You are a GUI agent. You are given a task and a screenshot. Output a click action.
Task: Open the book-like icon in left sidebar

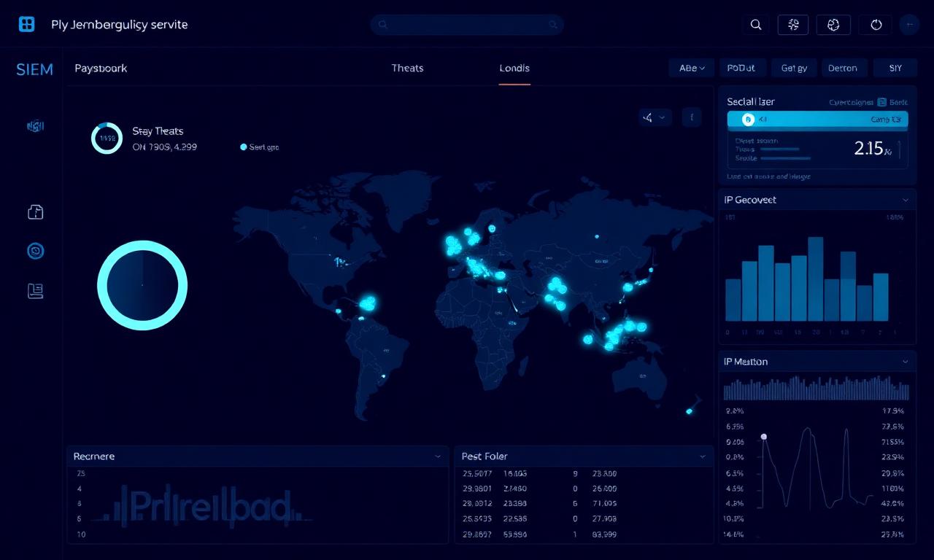35,291
